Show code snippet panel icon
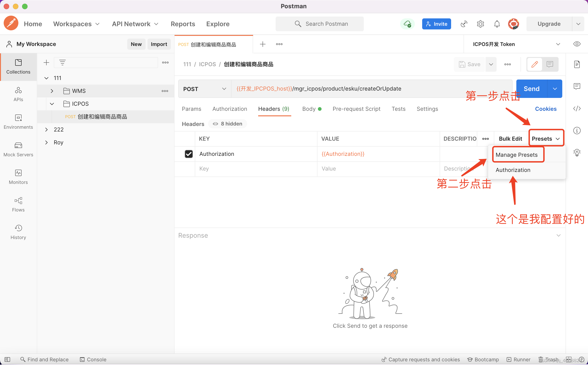 point(577,109)
